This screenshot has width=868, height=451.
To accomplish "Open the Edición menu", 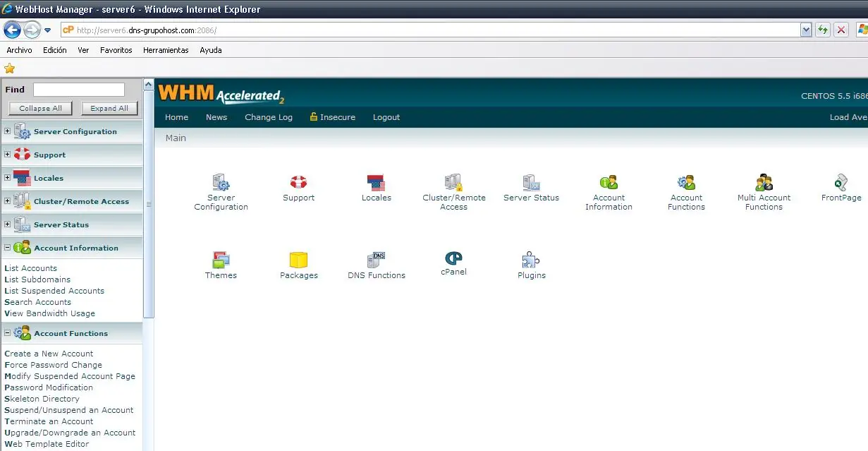I will click(x=54, y=50).
